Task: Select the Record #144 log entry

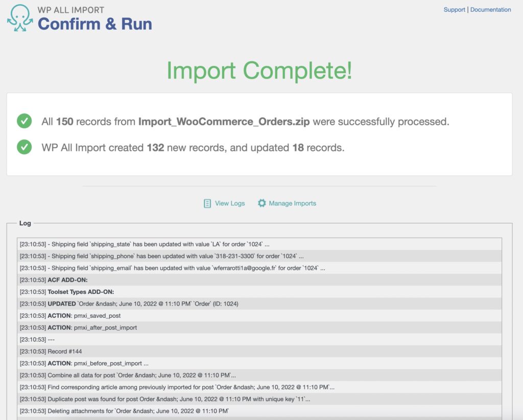Action: click(x=61, y=351)
